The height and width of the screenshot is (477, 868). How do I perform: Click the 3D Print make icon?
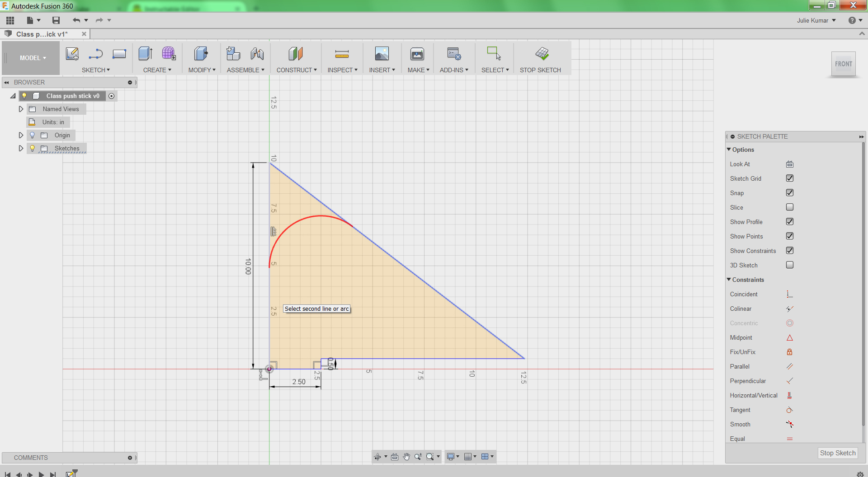click(x=417, y=54)
